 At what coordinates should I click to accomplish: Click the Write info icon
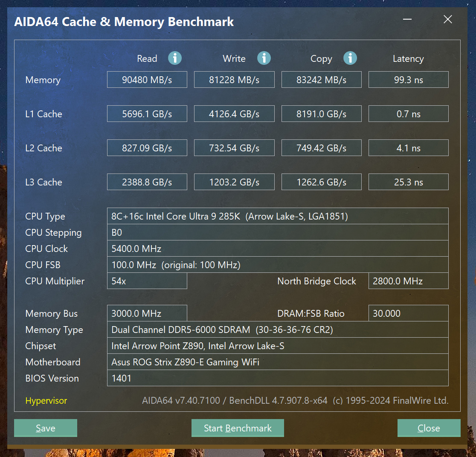point(264,58)
